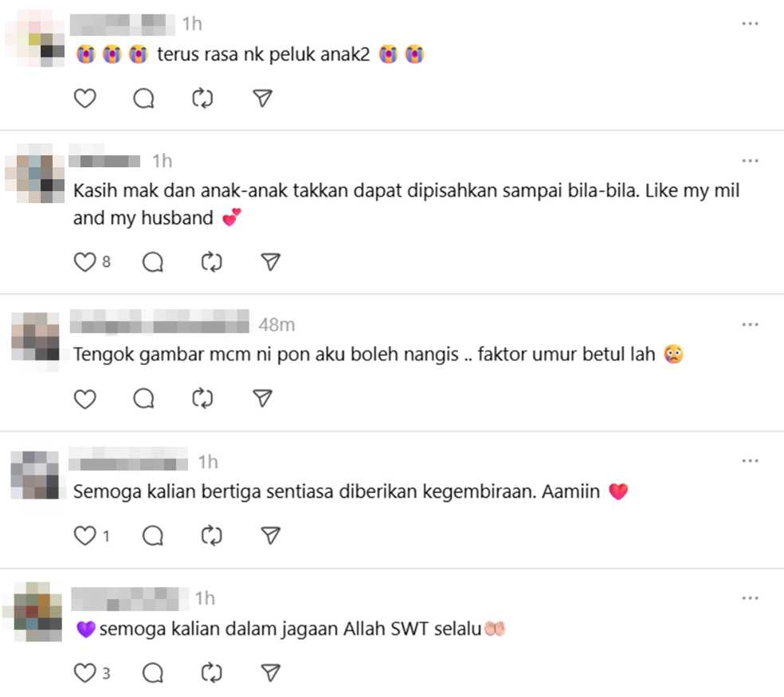Open more options for the 48m comment

point(750,324)
